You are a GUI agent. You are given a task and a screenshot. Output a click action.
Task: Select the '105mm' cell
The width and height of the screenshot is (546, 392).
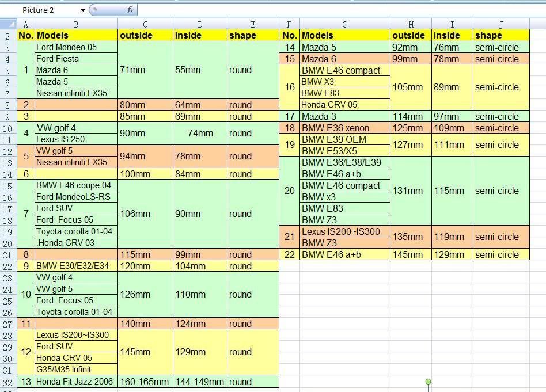[x=411, y=87]
